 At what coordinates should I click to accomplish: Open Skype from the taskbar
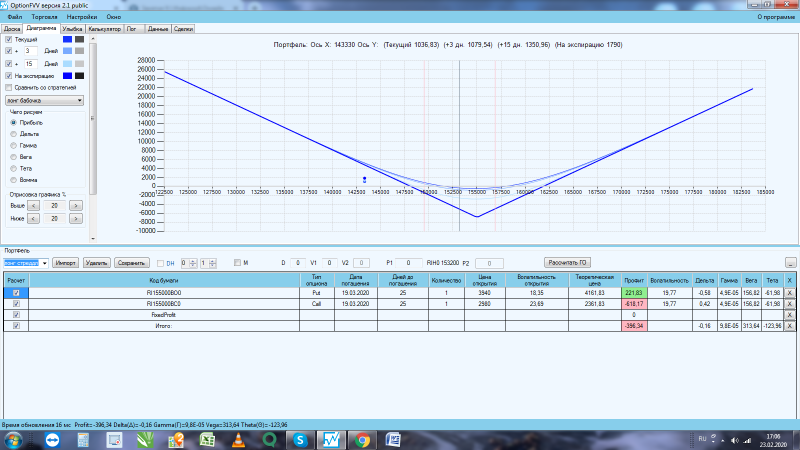coord(300,440)
